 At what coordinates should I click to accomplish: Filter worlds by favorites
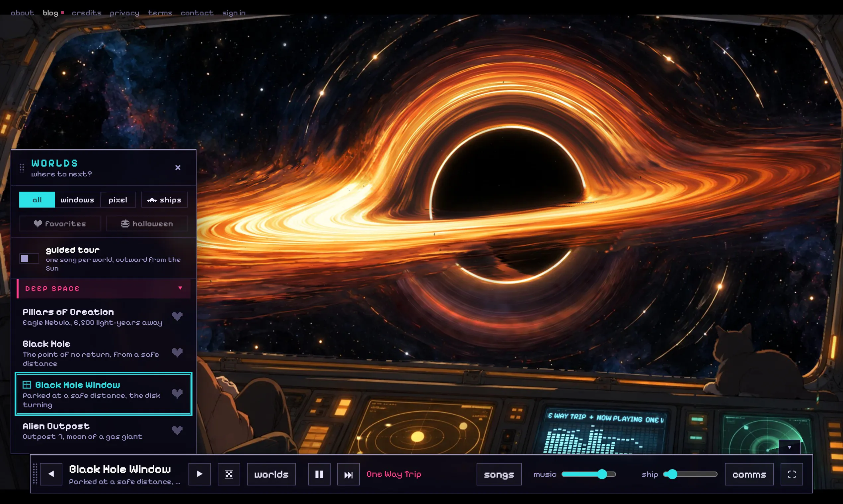click(x=60, y=224)
